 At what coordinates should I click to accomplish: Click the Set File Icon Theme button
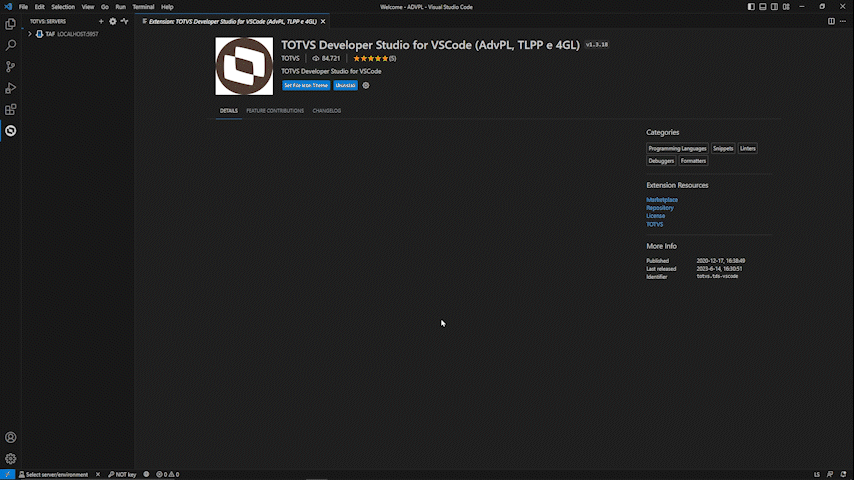306,86
